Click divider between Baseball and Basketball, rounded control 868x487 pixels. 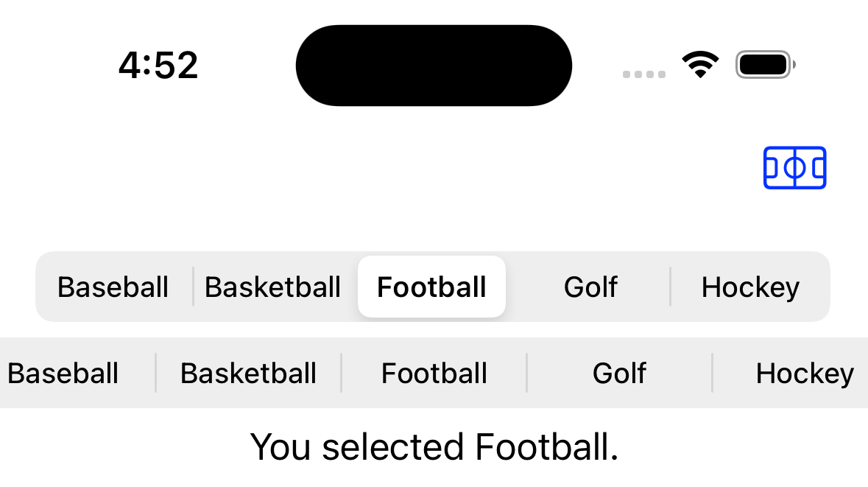(x=193, y=287)
